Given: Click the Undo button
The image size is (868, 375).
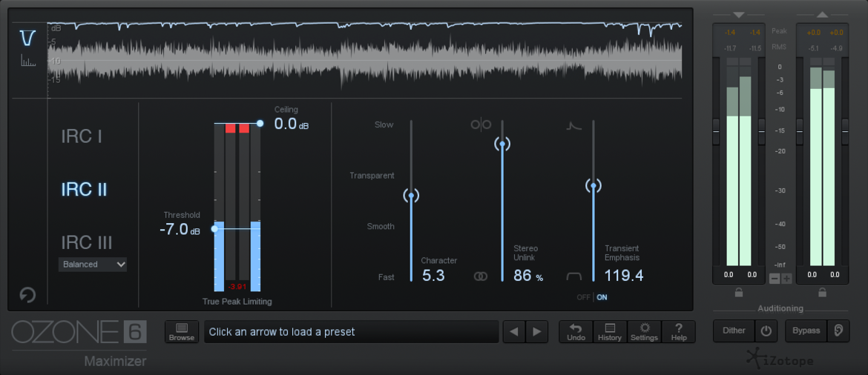Looking at the screenshot, I should pos(576,332).
